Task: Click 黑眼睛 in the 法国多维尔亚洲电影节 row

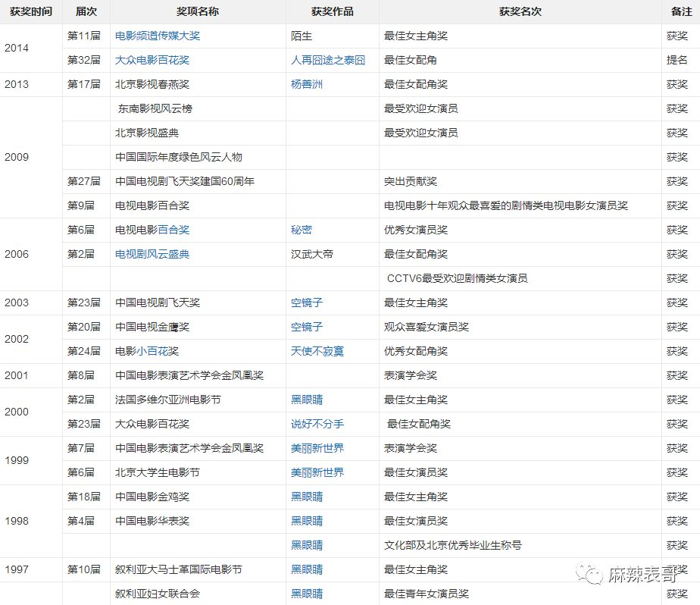Action: click(307, 400)
